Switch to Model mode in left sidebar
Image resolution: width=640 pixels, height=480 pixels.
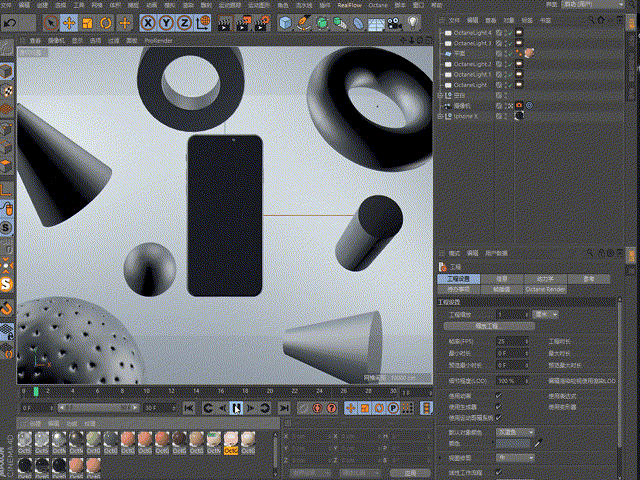(x=7, y=72)
